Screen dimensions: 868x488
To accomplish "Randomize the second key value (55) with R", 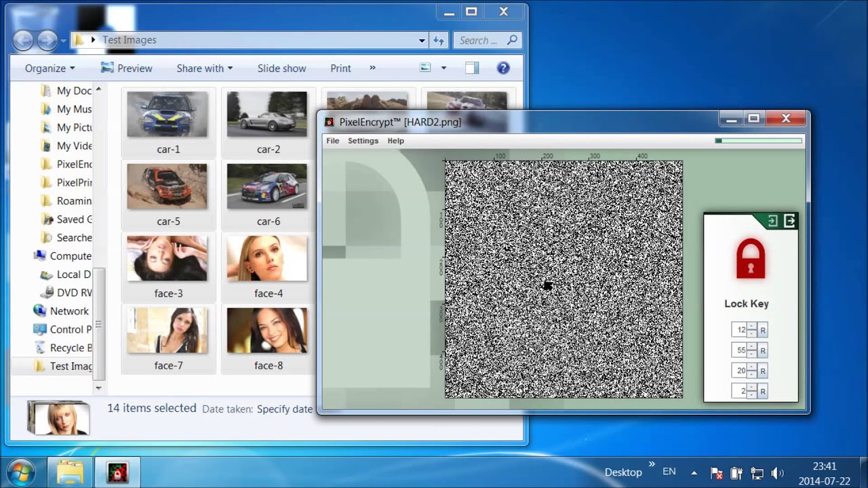I will 763,350.
